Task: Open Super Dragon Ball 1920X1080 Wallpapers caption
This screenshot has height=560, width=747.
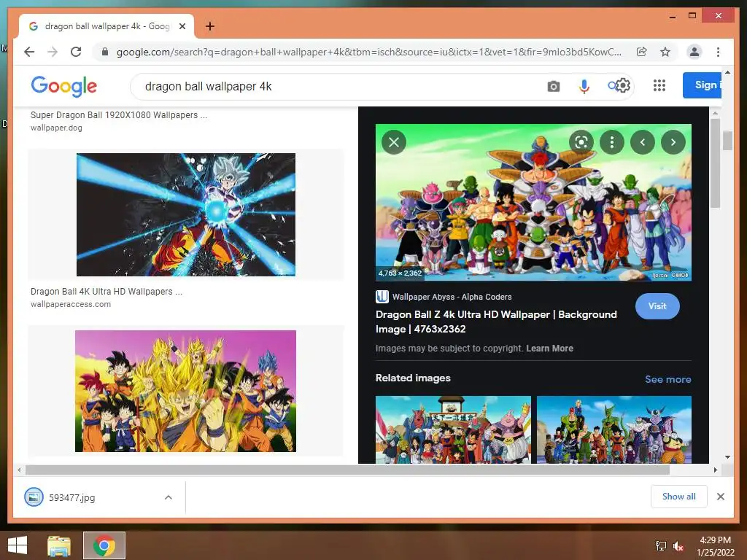Action: (x=119, y=114)
